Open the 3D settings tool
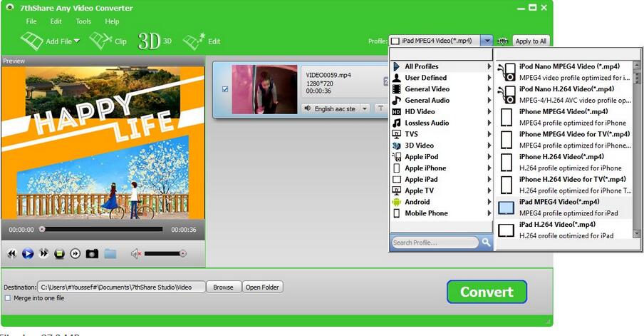This screenshot has height=336, width=644. pos(155,41)
